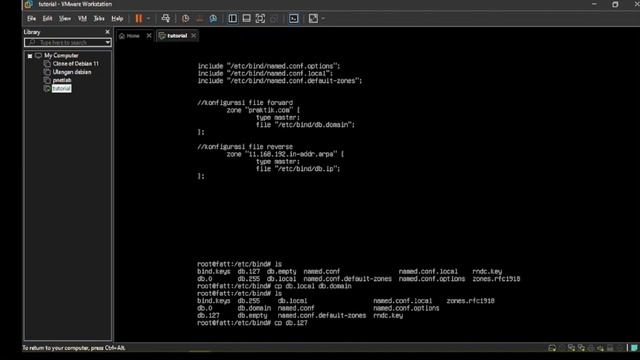Image resolution: width=640 pixels, height=360 pixels.
Task: Open the Edit menu
Action: click(x=47, y=18)
